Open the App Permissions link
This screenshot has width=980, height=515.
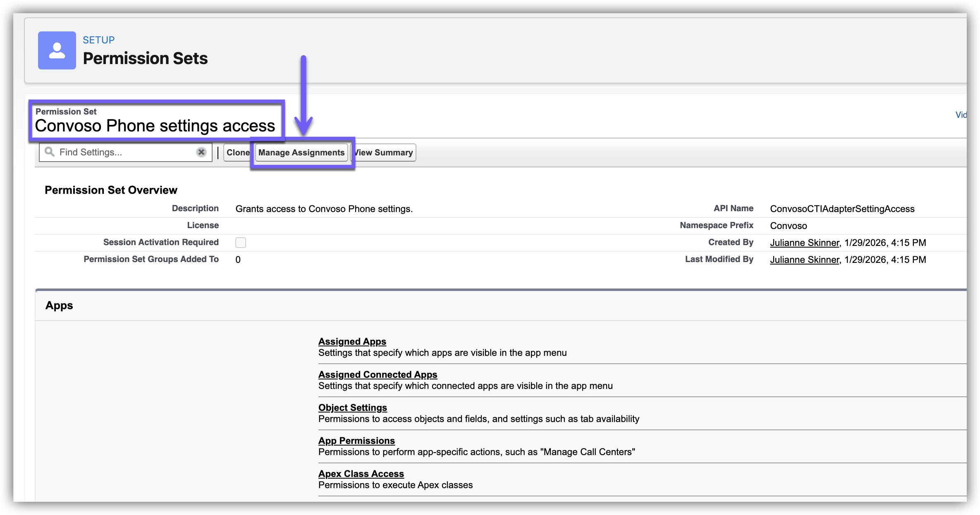356,441
